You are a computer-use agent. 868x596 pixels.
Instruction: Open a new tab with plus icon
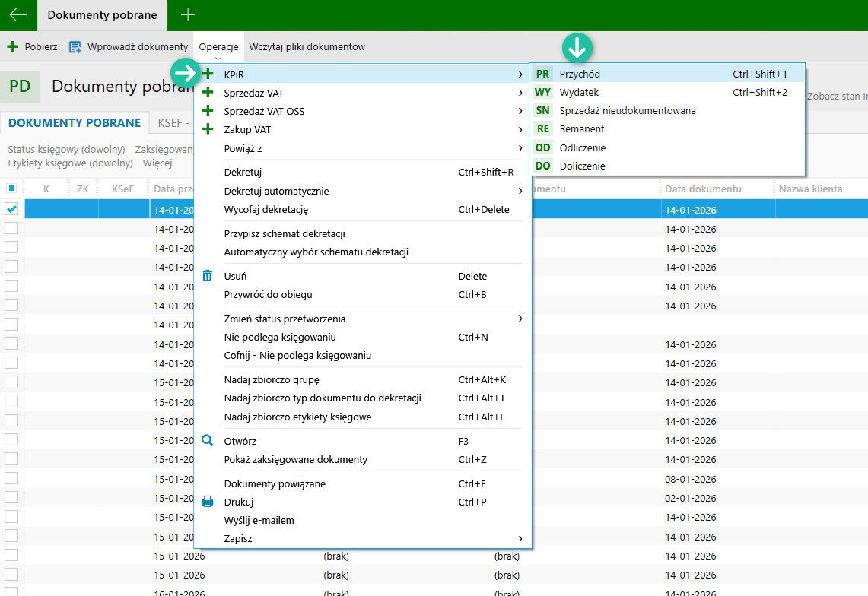coord(188,15)
